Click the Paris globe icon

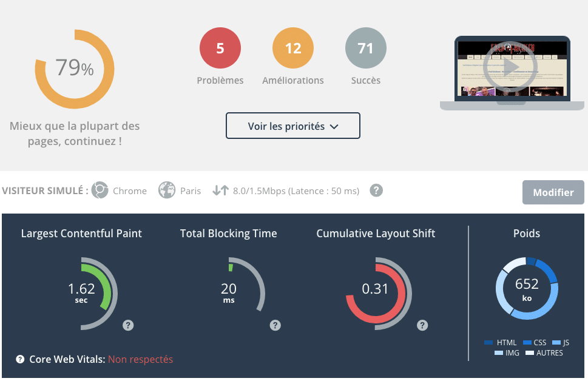tap(167, 190)
